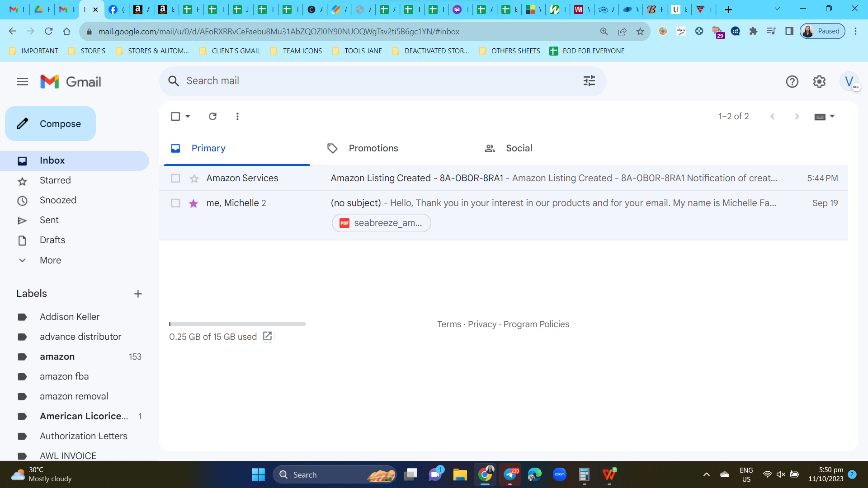
Task: Open the Sent folder
Action: coord(75,221)
